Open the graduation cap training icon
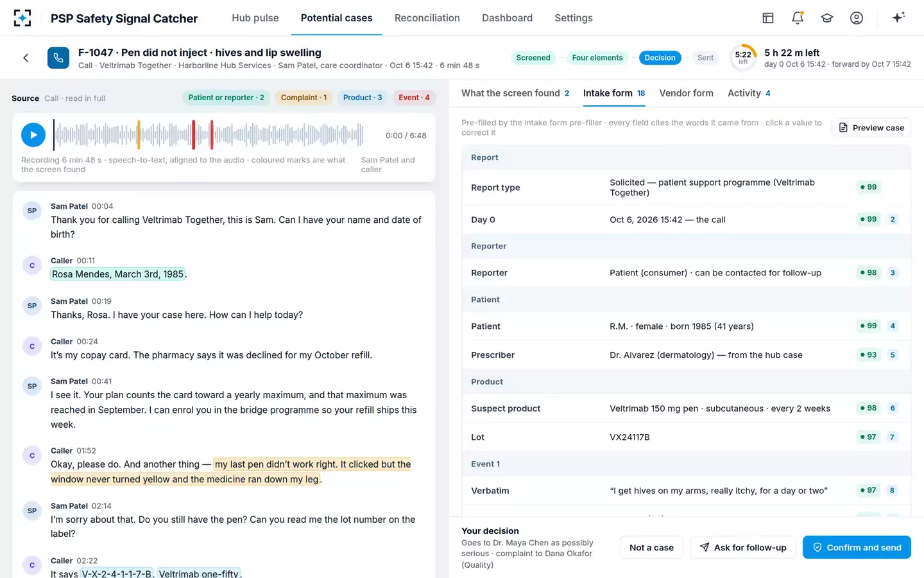 coord(827,18)
